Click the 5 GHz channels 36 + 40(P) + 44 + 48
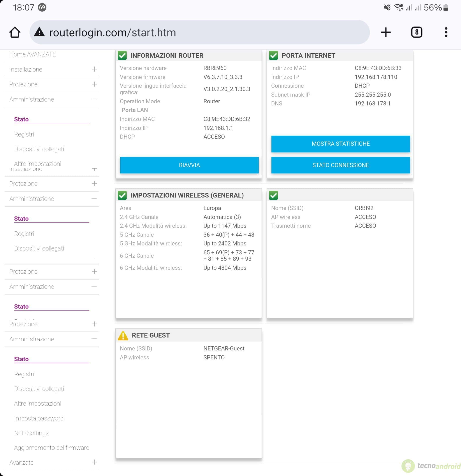 (229, 235)
